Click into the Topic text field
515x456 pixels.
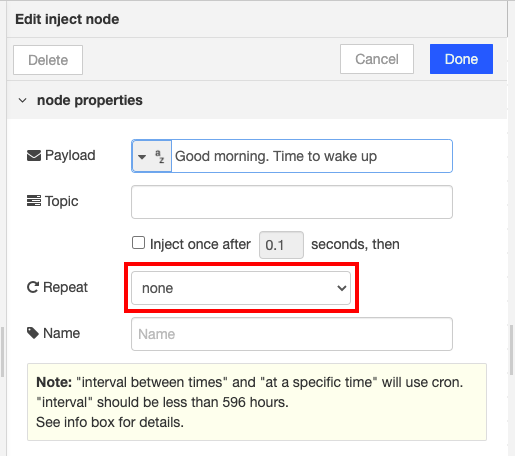[292, 202]
